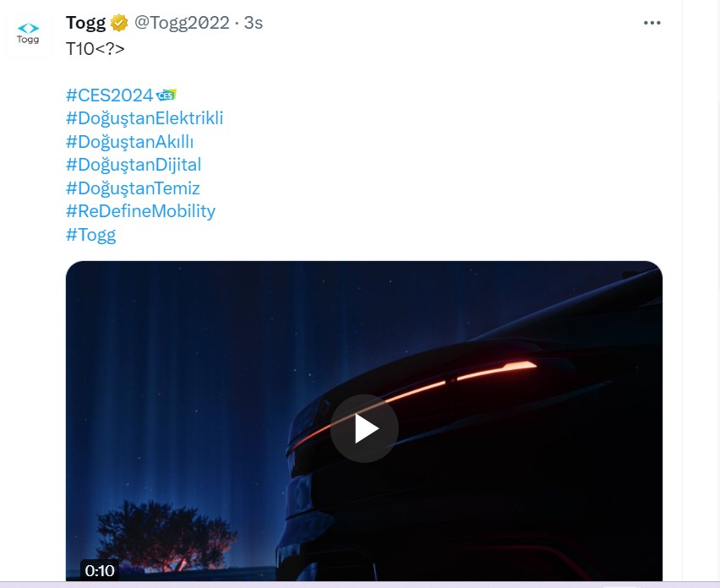Open the #DoğuştanTemiz hashtag
Screen dimensions: 720x588
(133, 188)
